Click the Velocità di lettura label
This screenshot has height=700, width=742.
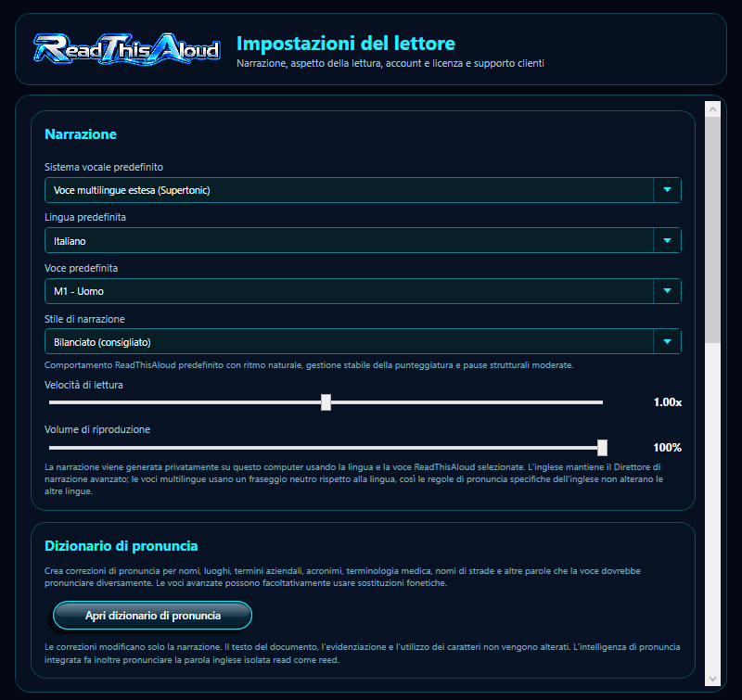(x=83, y=385)
